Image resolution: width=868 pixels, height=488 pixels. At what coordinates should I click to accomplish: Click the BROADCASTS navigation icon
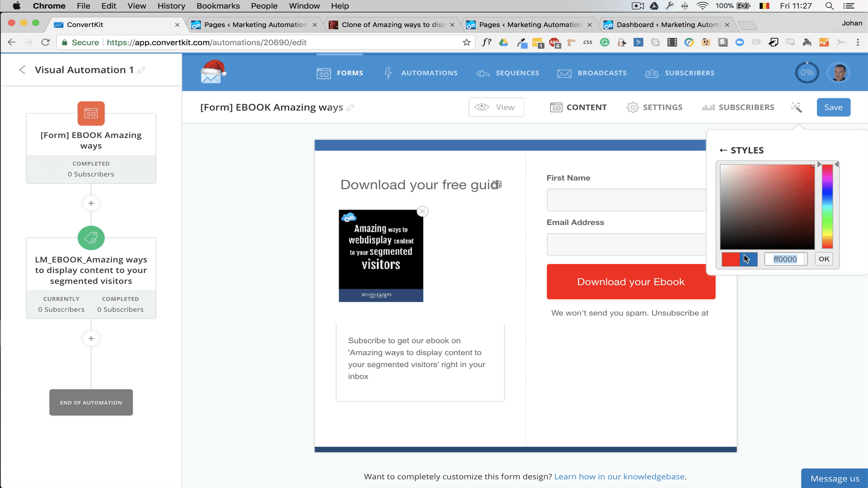(564, 73)
